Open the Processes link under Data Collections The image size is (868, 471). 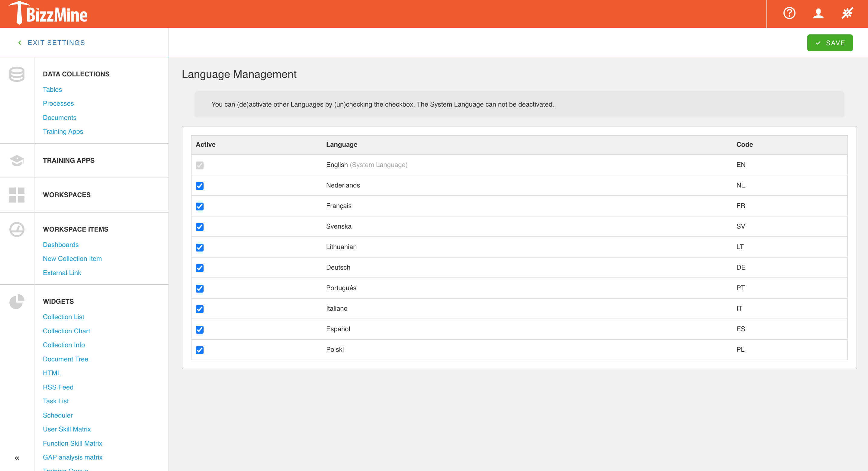point(58,104)
